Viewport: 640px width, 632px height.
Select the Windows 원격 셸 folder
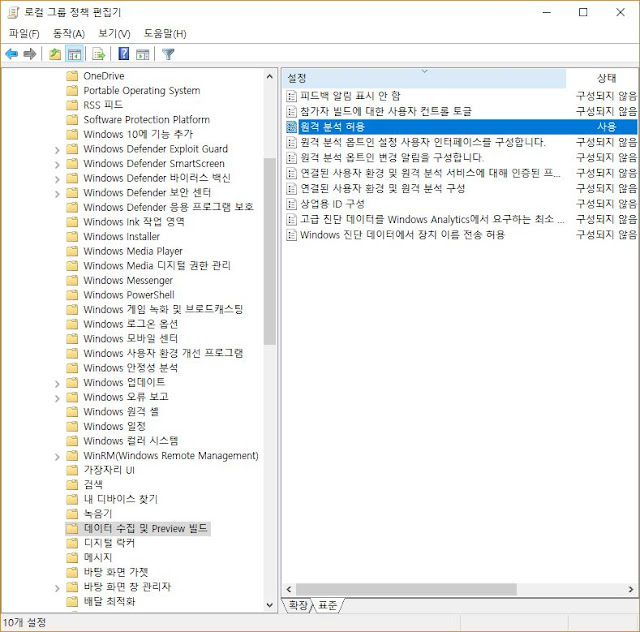pyautogui.click(x=121, y=412)
